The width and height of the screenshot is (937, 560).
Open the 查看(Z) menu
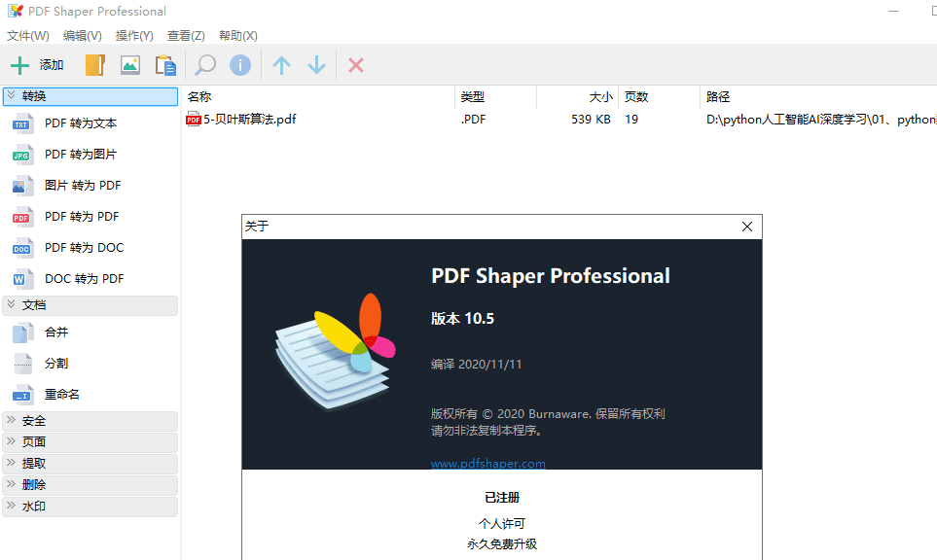pyautogui.click(x=186, y=36)
